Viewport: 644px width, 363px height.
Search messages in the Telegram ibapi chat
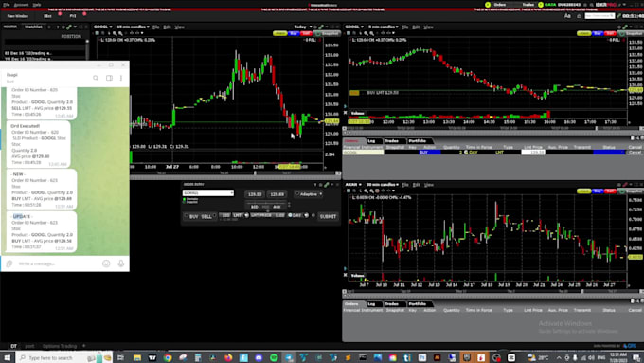[x=96, y=78]
